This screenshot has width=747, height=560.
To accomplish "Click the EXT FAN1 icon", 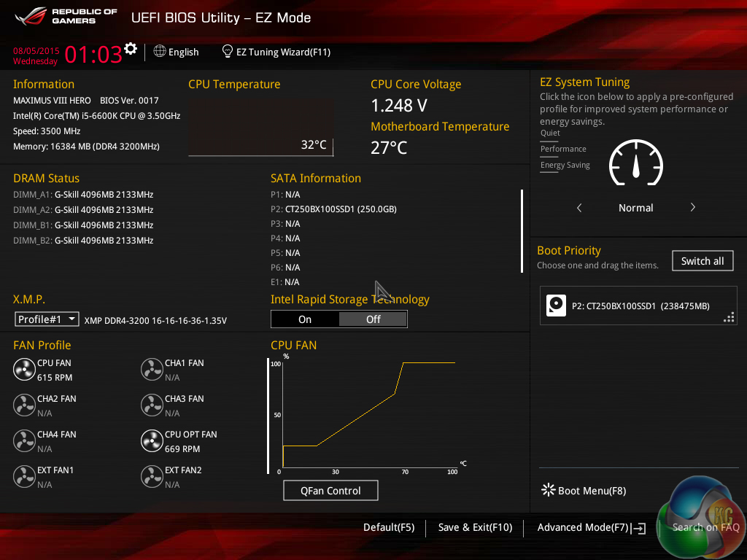I will pyautogui.click(x=24, y=477).
